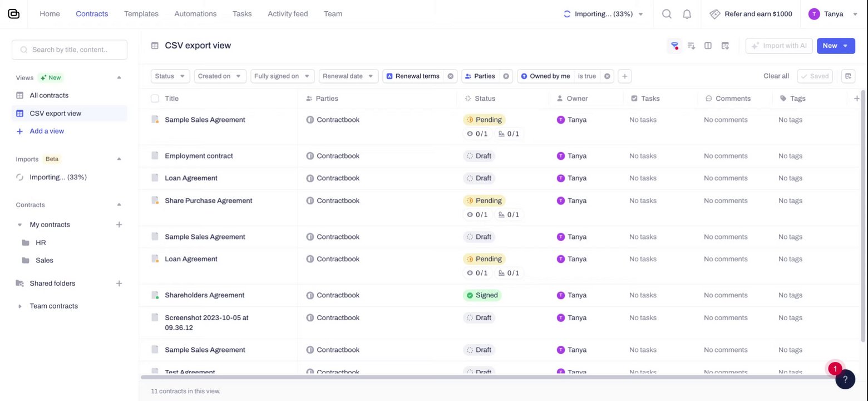Open the columns layout icon
The image size is (868, 401).
(708, 46)
